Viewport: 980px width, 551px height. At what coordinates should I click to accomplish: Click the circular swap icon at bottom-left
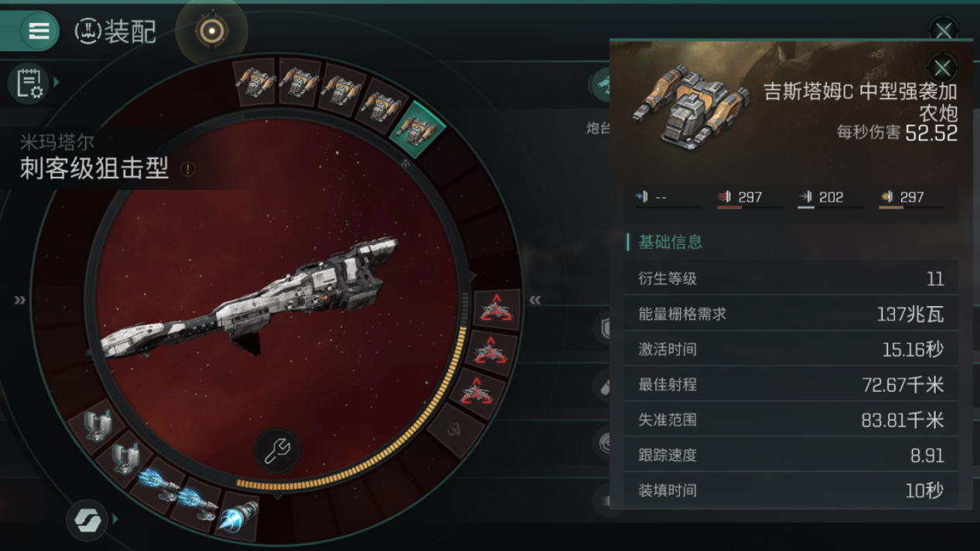click(x=87, y=520)
